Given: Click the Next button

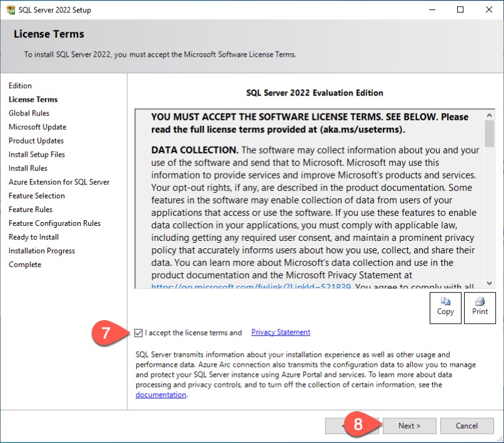Looking at the screenshot, I should (x=409, y=426).
